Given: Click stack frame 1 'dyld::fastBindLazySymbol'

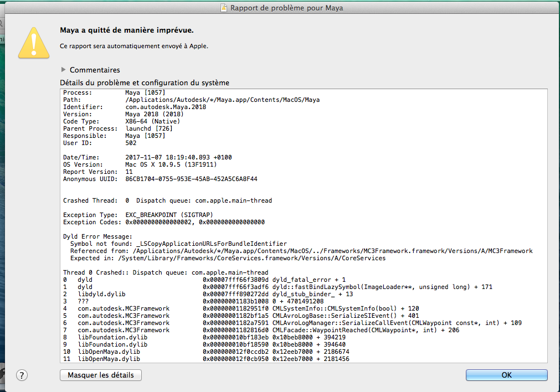Looking at the screenshot, I should [278, 287].
